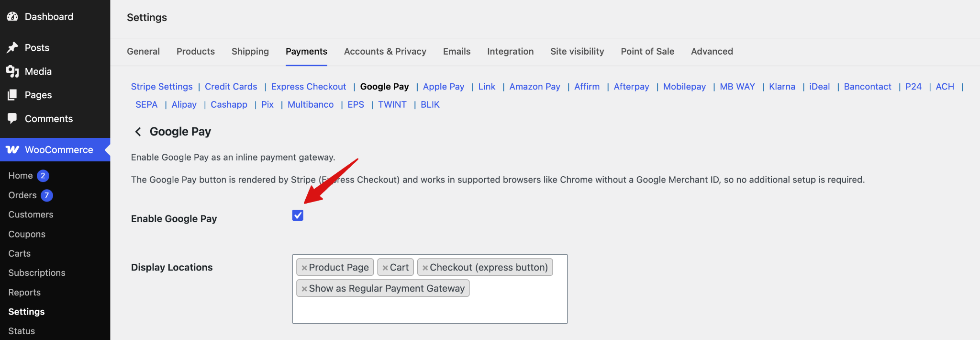Viewport: 980px width, 340px height.
Task: Open the Multibanco section link
Action: tap(311, 104)
